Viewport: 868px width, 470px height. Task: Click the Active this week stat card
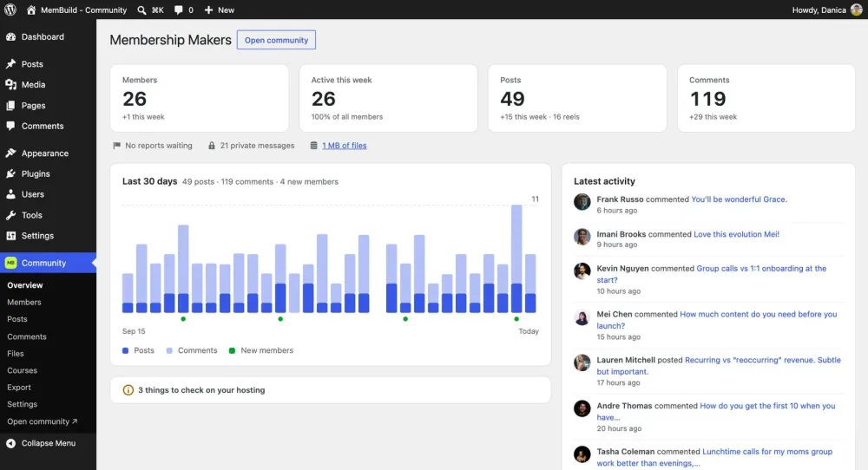388,99
